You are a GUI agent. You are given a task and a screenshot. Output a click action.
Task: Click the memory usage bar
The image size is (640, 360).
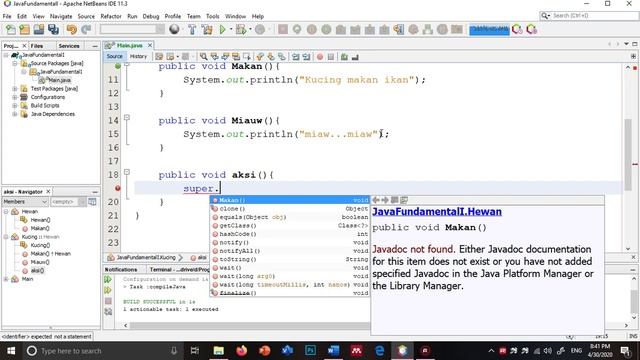click(489, 29)
